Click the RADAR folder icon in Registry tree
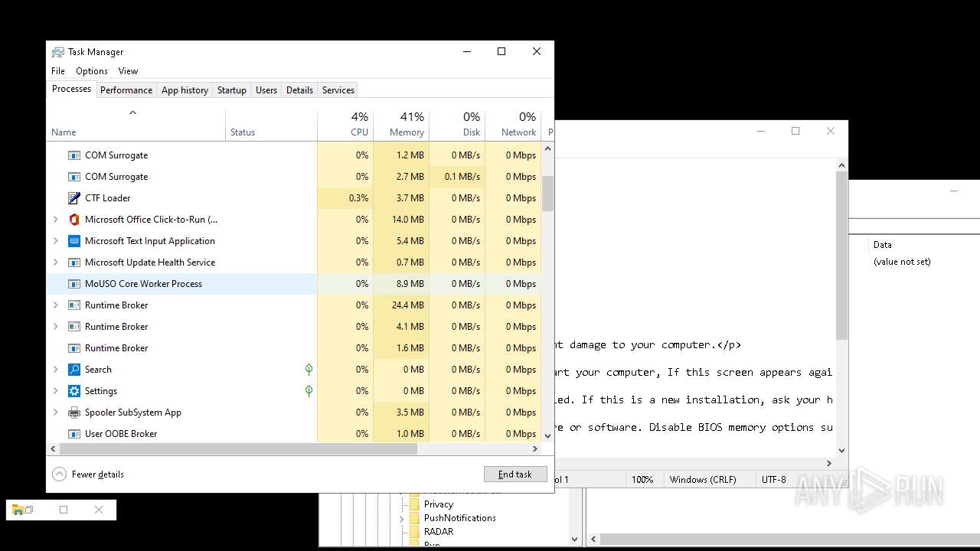The width and height of the screenshot is (980, 551). (x=414, y=532)
